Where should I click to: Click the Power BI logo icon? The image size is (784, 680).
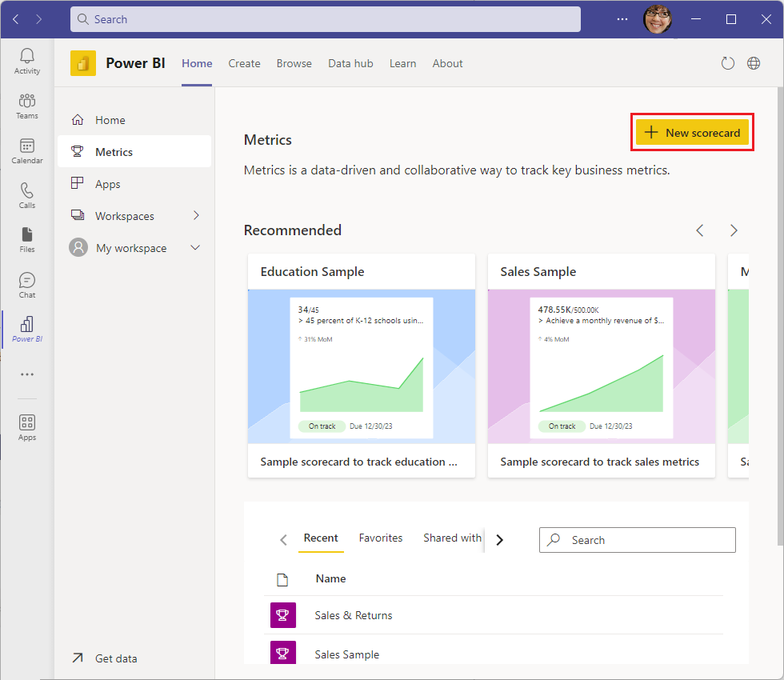tap(83, 63)
